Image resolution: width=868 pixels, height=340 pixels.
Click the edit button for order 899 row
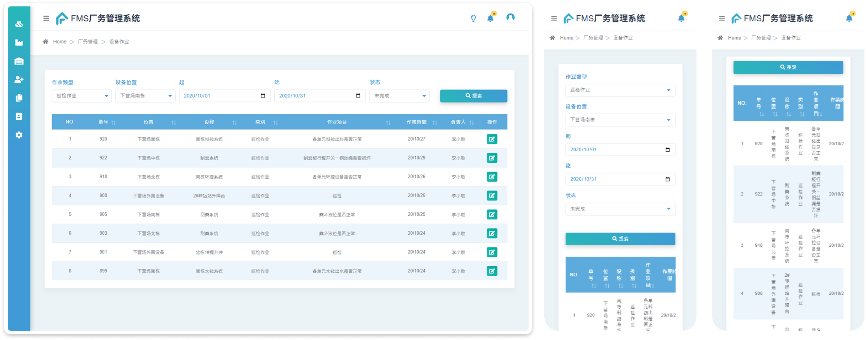click(492, 271)
